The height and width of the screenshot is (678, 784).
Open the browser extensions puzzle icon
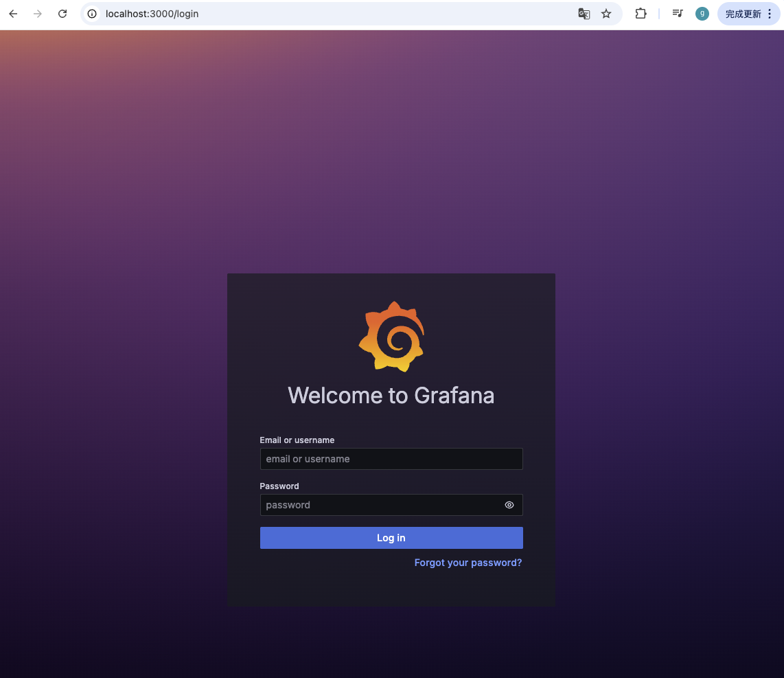click(641, 14)
